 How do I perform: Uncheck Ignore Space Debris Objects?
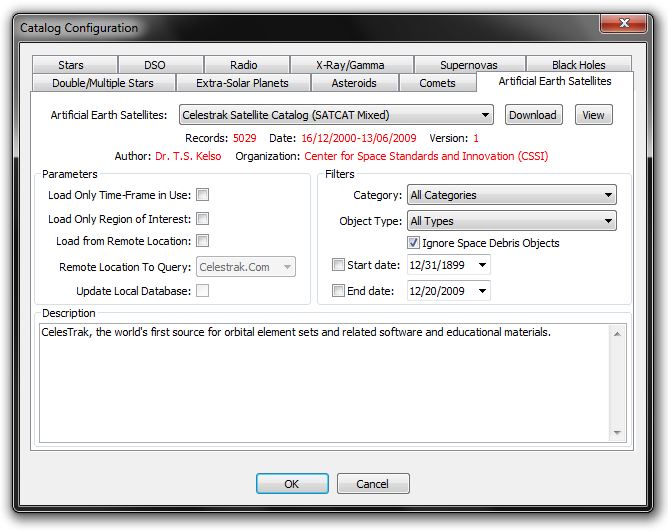coord(414,243)
